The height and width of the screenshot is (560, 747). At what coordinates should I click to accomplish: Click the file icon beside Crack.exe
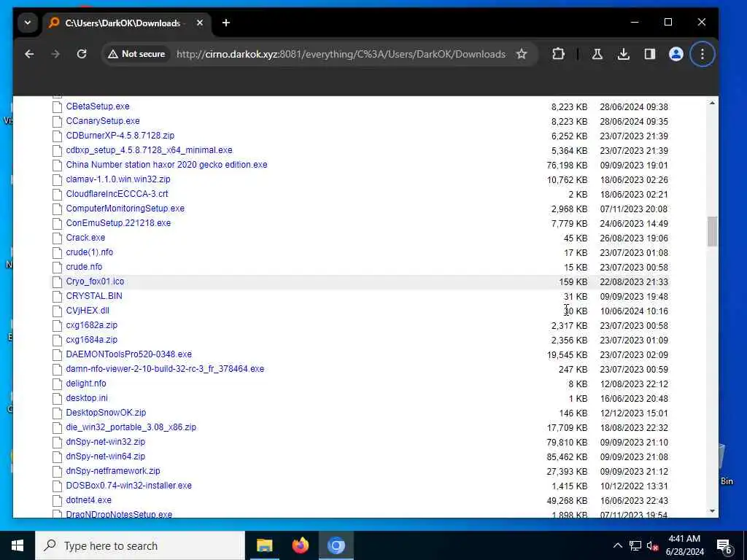click(57, 238)
